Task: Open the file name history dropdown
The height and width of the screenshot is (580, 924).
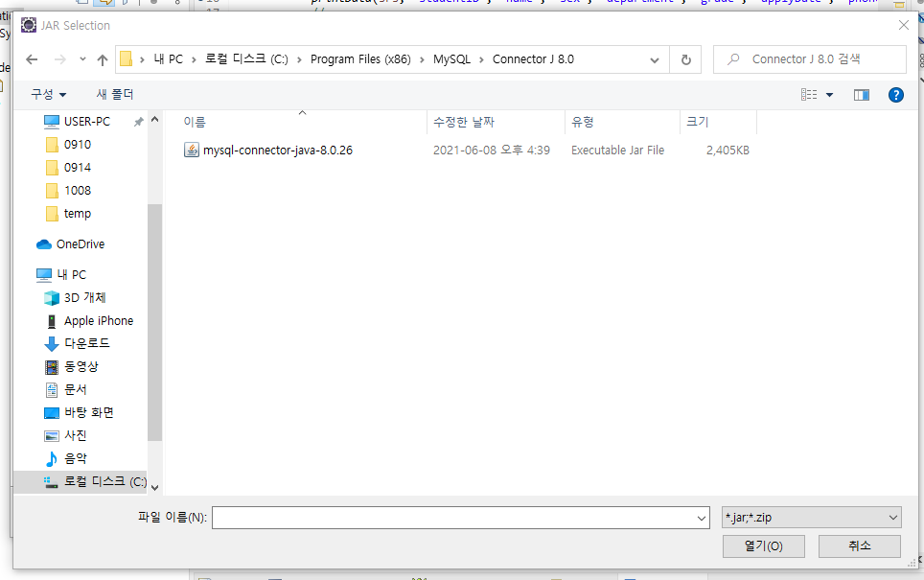Action: point(702,518)
